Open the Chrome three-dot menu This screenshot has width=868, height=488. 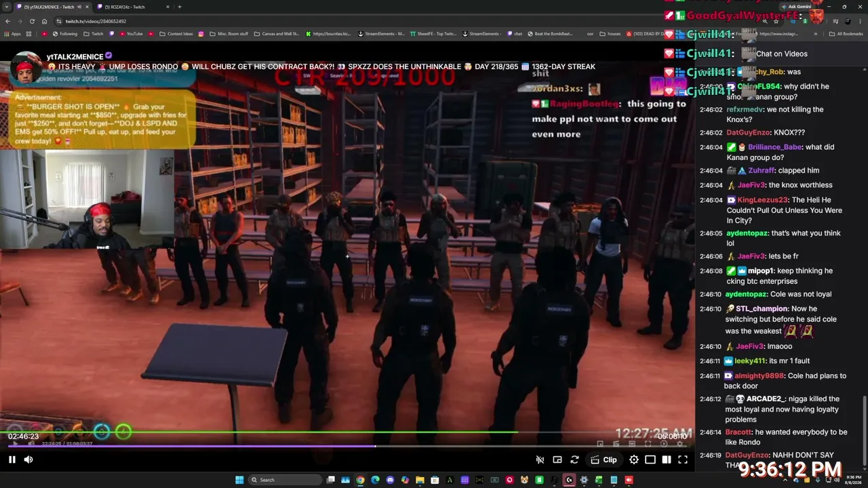tap(860, 21)
